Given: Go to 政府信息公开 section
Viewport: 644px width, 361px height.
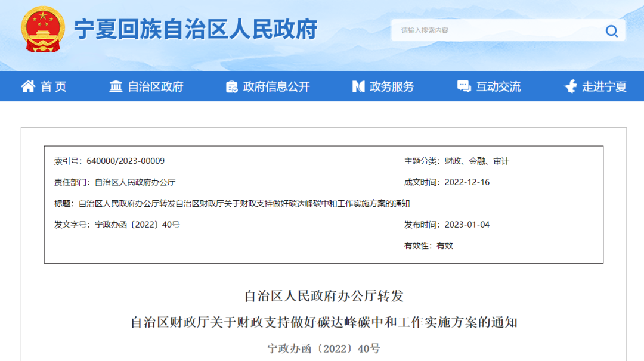Looking at the screenshot, I should click(x=277, y=86).
